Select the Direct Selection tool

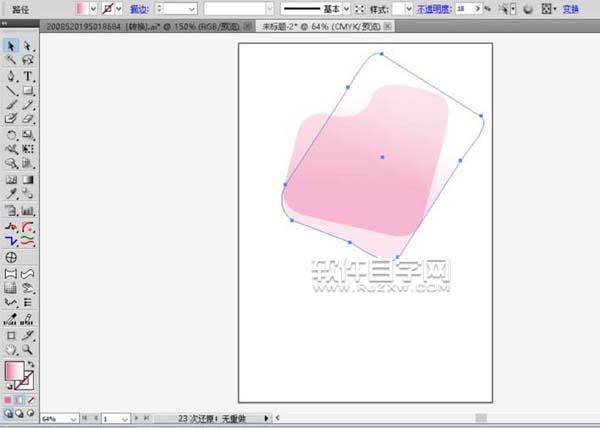coord(28,46)
